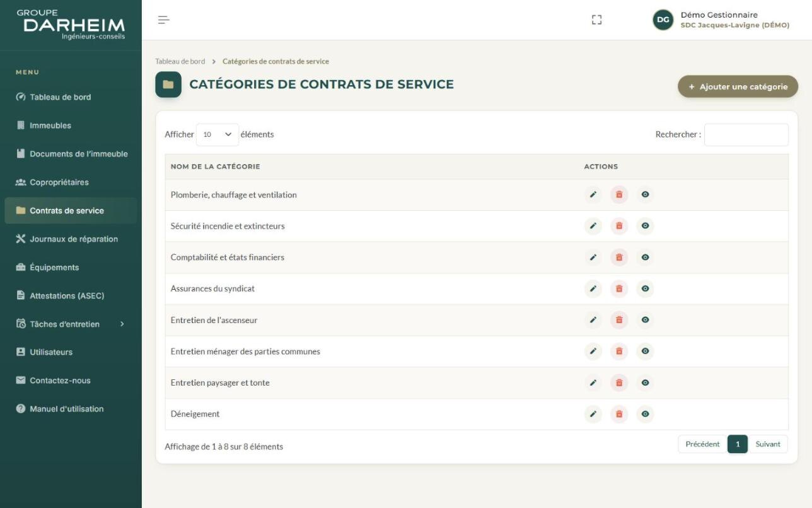Click the Tableau de bord breadcrumb link
812x508 pixels.
click(x=180, y=61)
